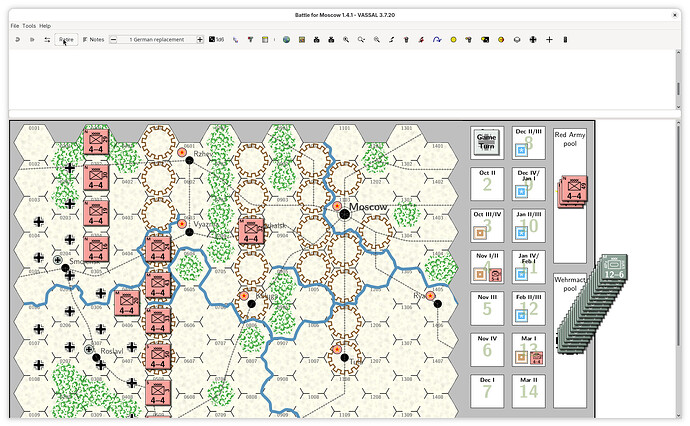Open the Tools menu

(29, 25)
